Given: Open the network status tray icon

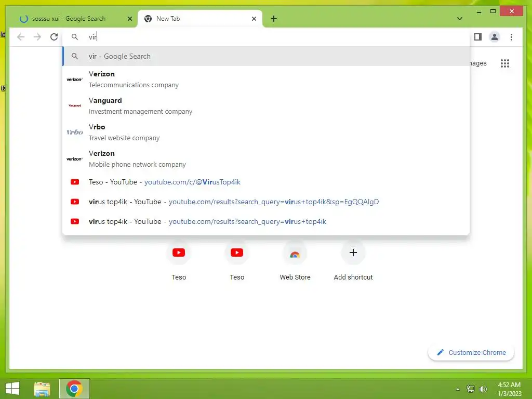Looking at the screenshot, I should (x=470, y=389).
